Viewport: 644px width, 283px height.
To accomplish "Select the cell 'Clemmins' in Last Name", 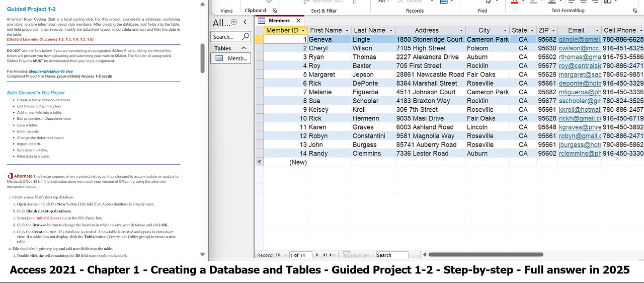I will (x=373, y=154).
